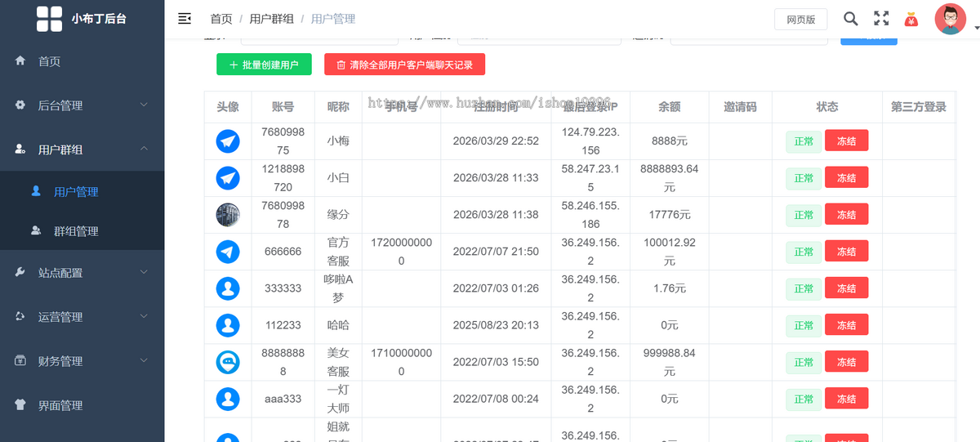Expand the 运营管理 menu chevron

tap(144, 317)
